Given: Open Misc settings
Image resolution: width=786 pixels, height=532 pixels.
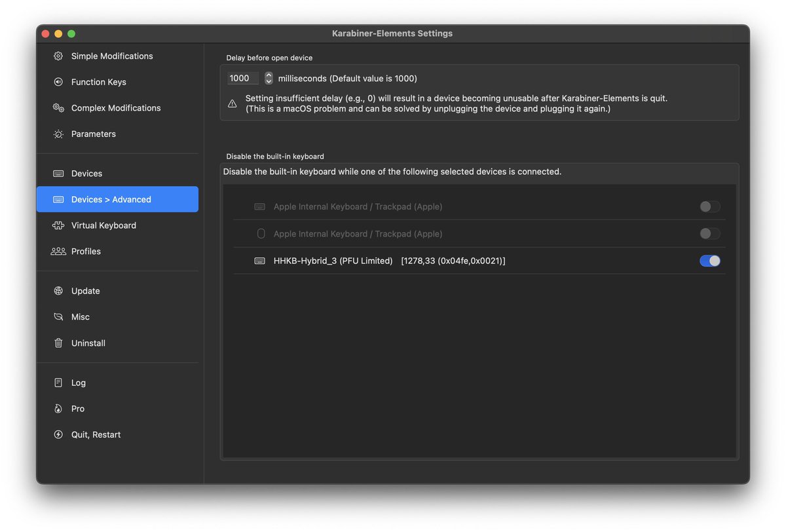Looking at the screenshot, I should 117,317.
